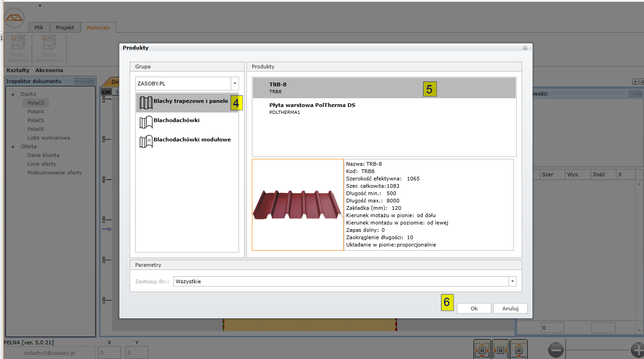Image resolution: width=644 pixels, height=359 pixels.
Task: Select the Blachodachówki group icon
Action: point(146,122)
